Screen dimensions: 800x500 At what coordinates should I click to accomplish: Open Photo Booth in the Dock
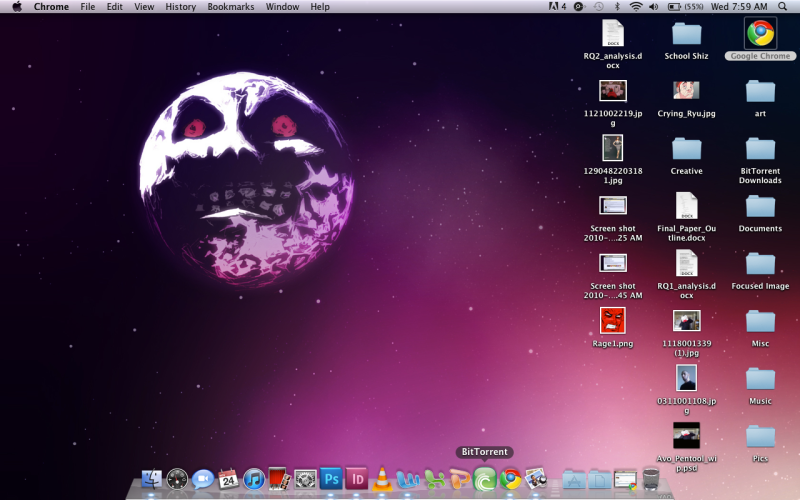coord(279,480)
